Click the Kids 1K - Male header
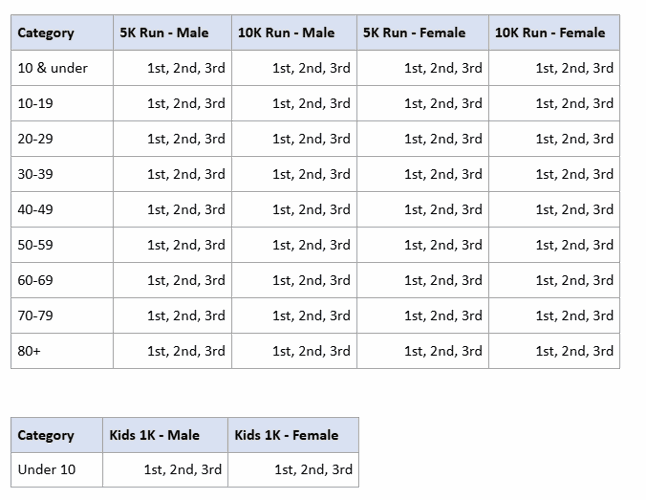 tap(154, 435)
